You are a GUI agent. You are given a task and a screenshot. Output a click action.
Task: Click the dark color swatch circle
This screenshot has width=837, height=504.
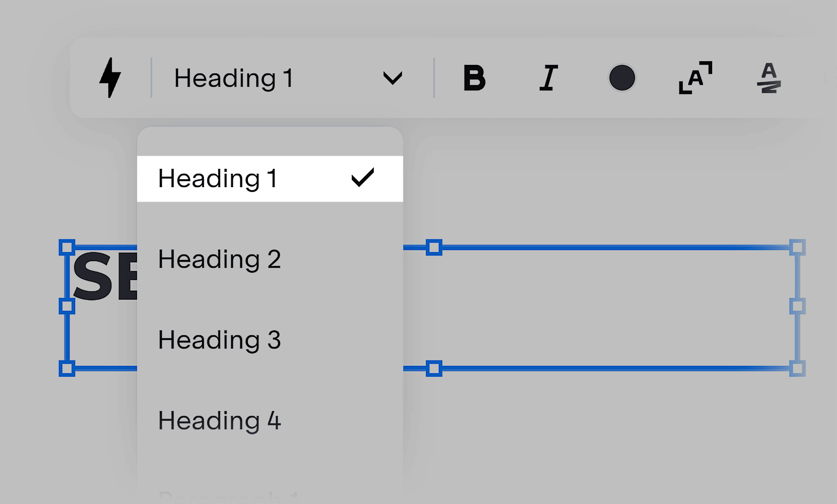click(x=623, y=78)
